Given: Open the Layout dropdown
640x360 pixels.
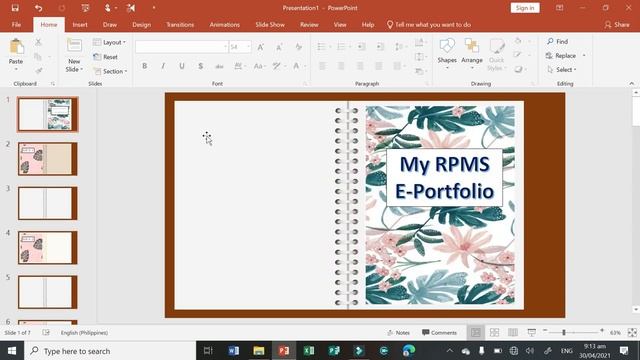Looking at the screenshot, I should coord(109,42).
